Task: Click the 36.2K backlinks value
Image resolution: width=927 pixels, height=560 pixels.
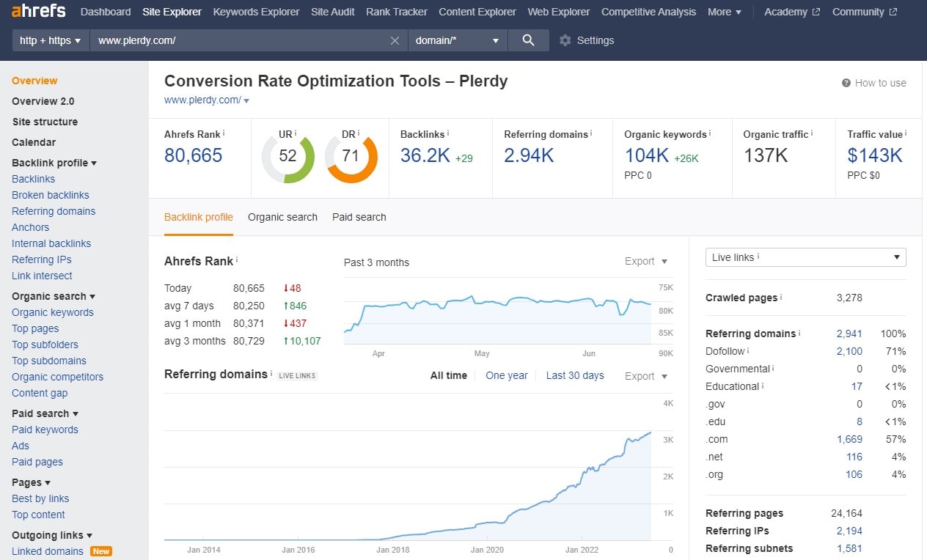Action: (x=425, y=155)
